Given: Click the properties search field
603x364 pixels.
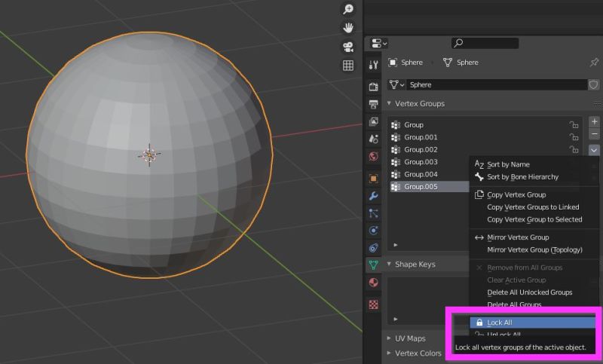Looking at the screenshot, I should 485,43.
